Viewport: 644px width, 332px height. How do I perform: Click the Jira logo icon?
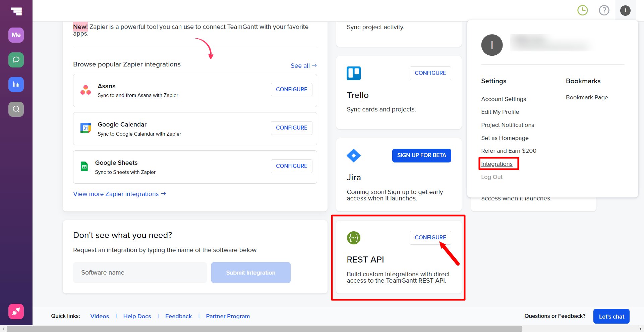coord(354,155)
